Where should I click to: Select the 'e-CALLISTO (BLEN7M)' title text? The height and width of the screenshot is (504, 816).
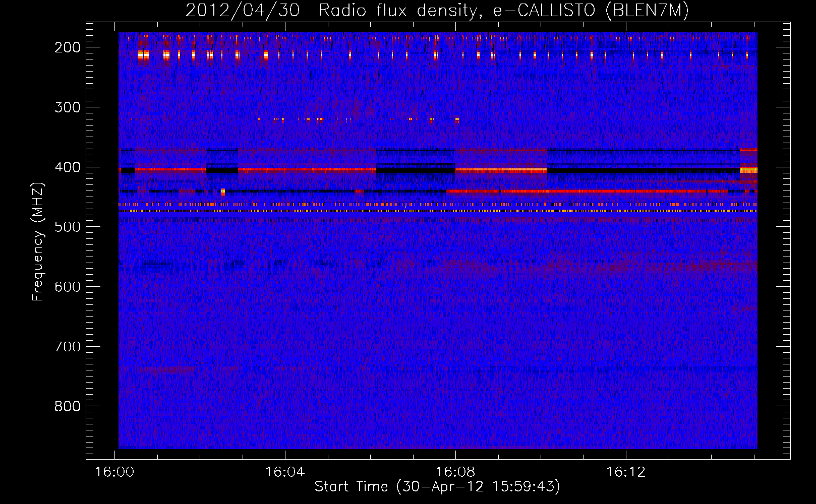coord(591,11)
